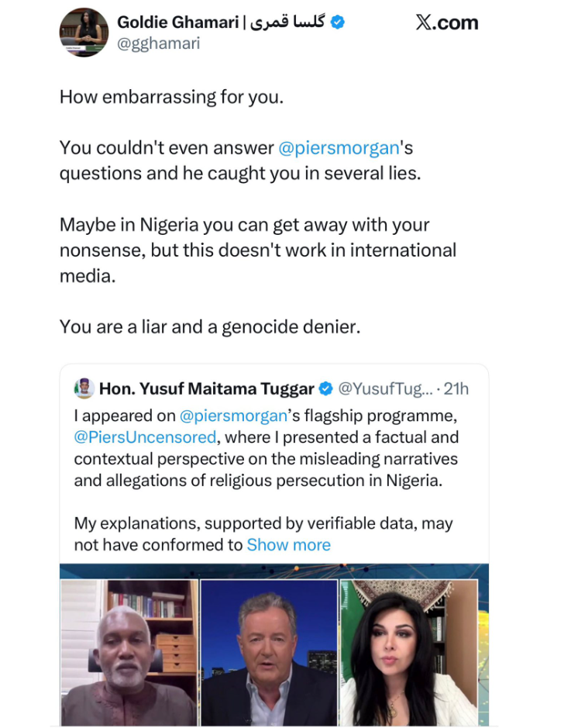
Task: Click the middle panel of the video thumbnail
Action: [269, 651]
